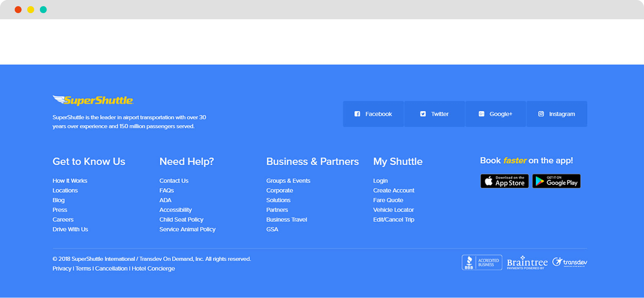
Task: Click the My Shuttle heading
Action: [398, 161]
